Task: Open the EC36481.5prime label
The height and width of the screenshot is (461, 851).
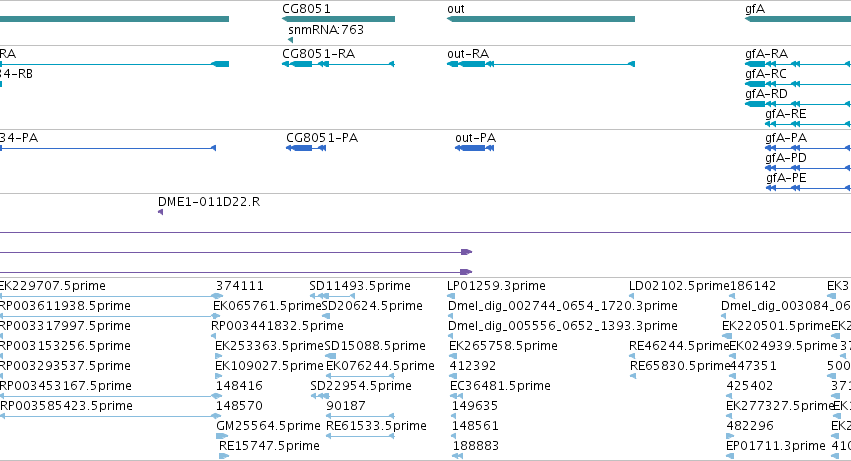Action: [x=500, y=387]
